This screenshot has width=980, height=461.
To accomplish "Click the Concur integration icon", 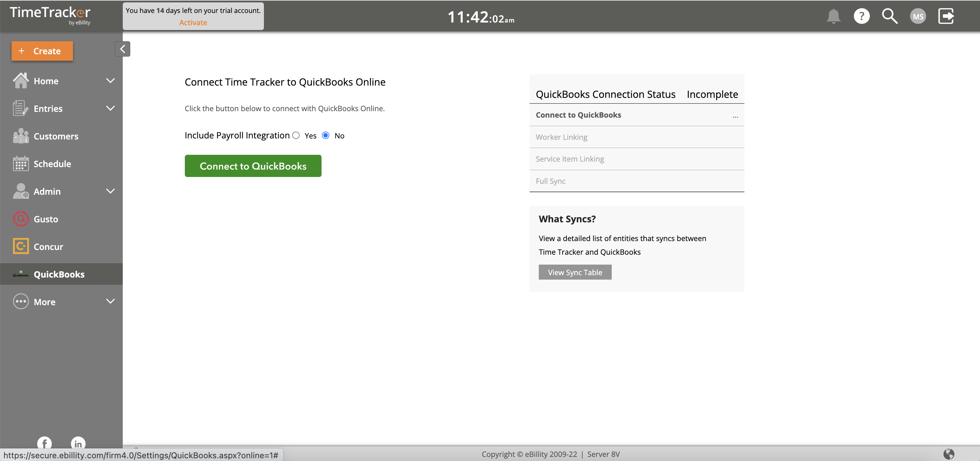I will point(20,246).
